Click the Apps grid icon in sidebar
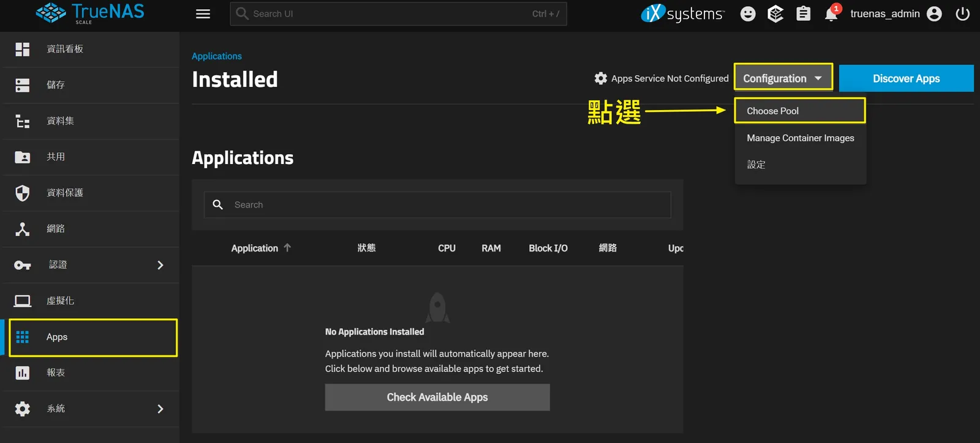 (x=23, y=337)
